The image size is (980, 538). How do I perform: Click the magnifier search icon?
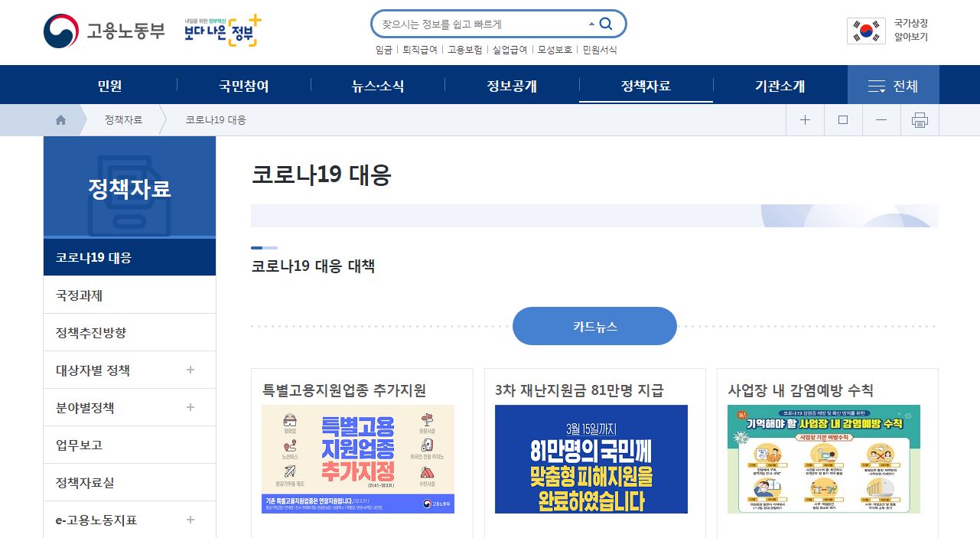click(x=606, y=24)
